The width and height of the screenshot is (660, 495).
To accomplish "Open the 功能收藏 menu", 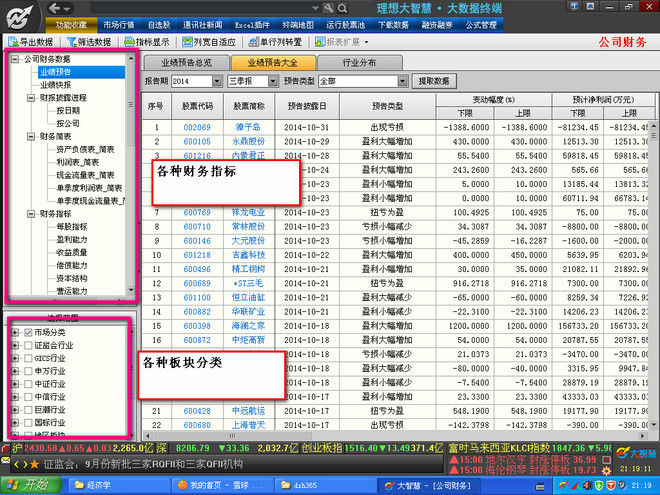I will pos(71,25).
